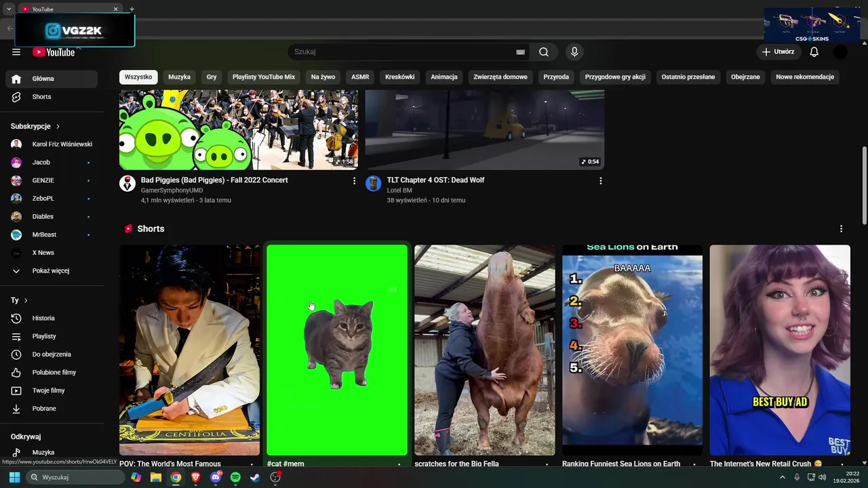Expand subscriptions with Pokaż więcej
This screenshot has height=488, width=868.
pos(52,271)
